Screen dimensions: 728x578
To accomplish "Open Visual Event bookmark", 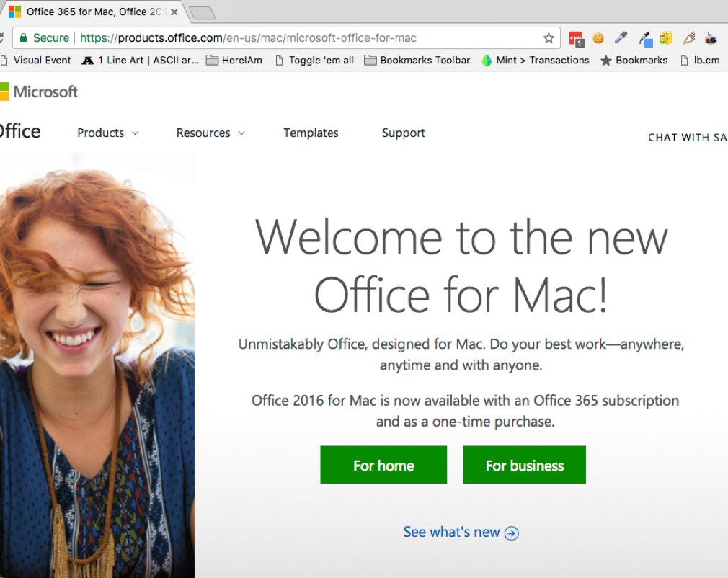I will click(36, 61).
